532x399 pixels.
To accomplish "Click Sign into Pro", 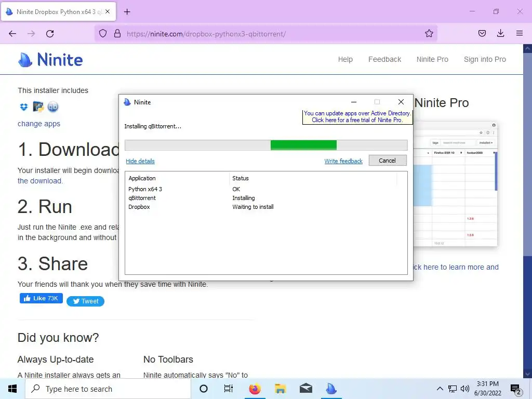I will coord(485,59).
